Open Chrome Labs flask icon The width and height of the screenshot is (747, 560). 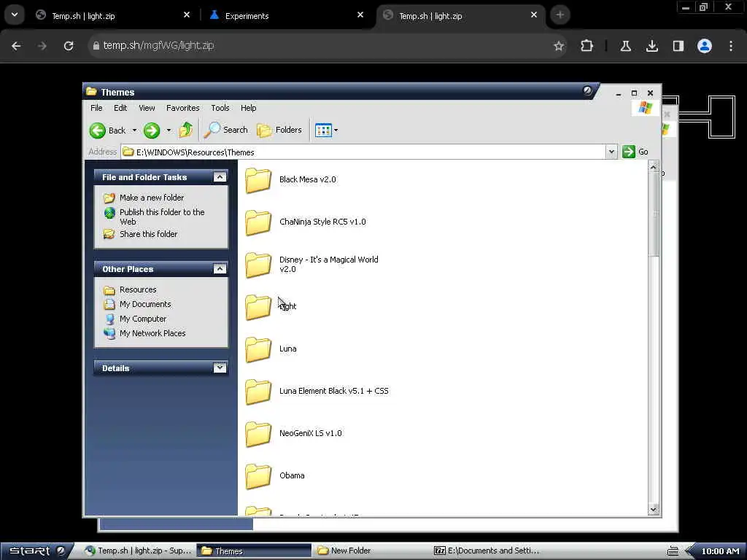[x=625, y=46]
